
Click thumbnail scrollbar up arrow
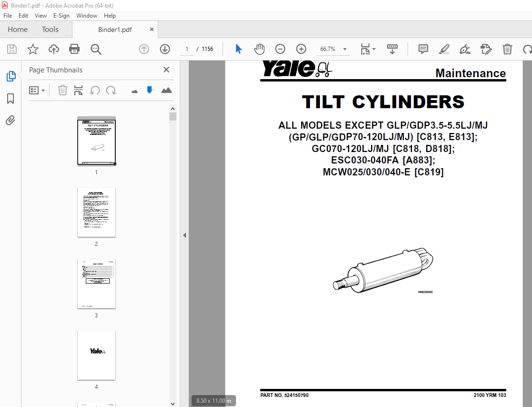pos(173,109)
